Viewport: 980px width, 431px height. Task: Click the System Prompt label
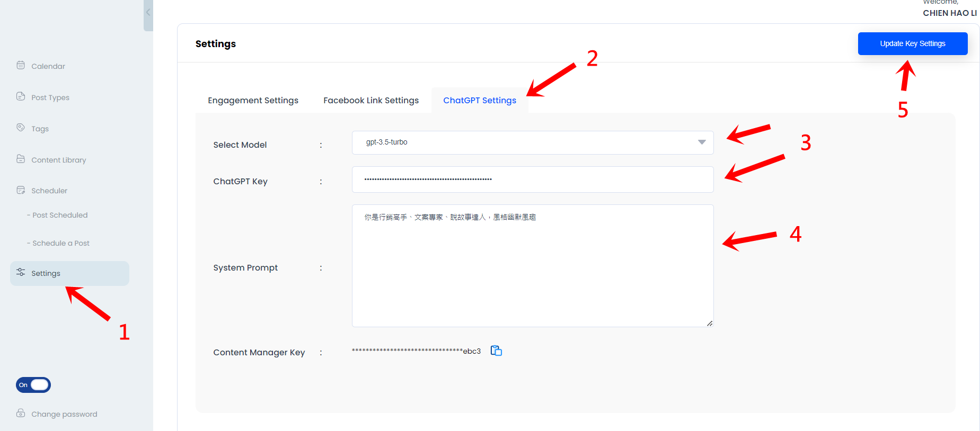[245, 268]
